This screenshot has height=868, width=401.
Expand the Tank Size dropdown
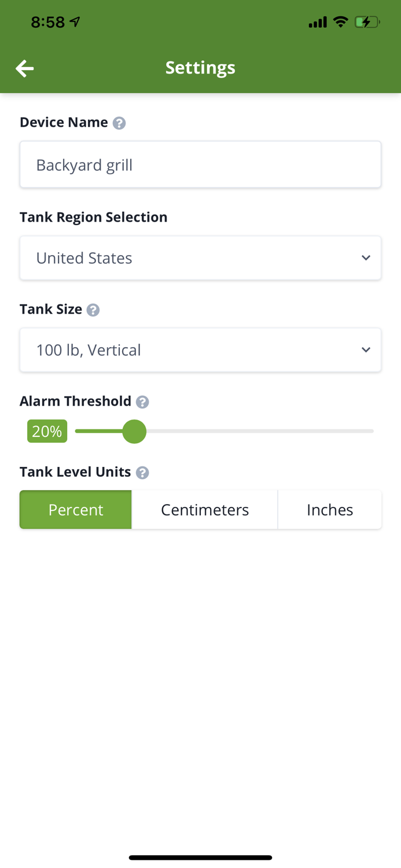200,350
